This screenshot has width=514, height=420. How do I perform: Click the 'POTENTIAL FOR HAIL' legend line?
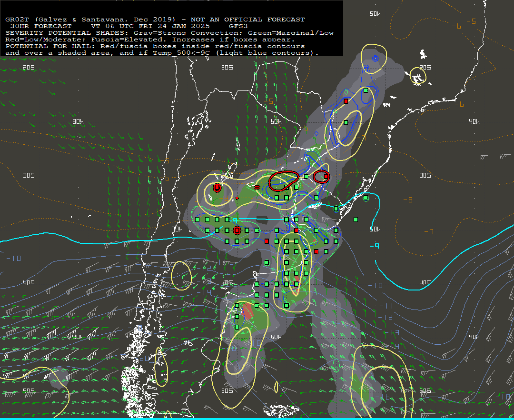155,46
